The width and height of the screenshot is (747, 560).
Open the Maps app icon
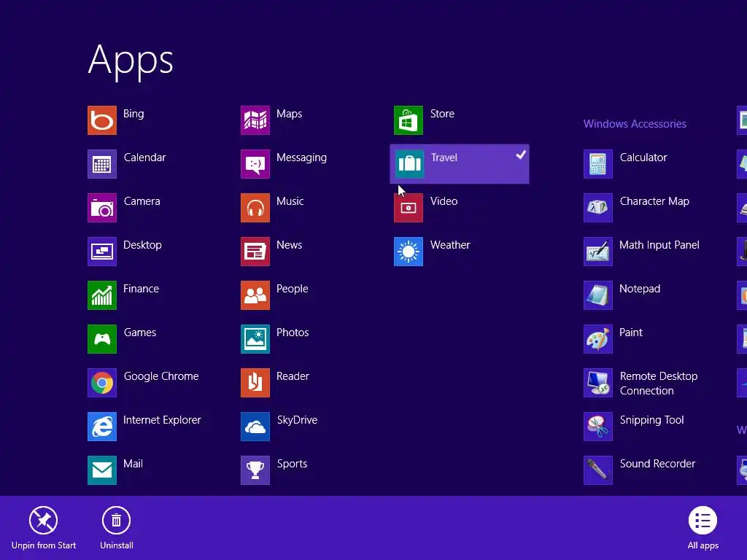click(255, 120)
